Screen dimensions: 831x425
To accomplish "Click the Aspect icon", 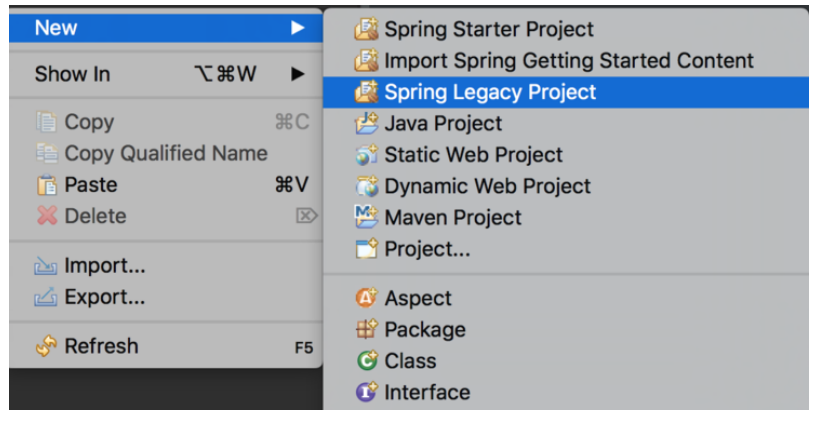I will tap(367, 299).
